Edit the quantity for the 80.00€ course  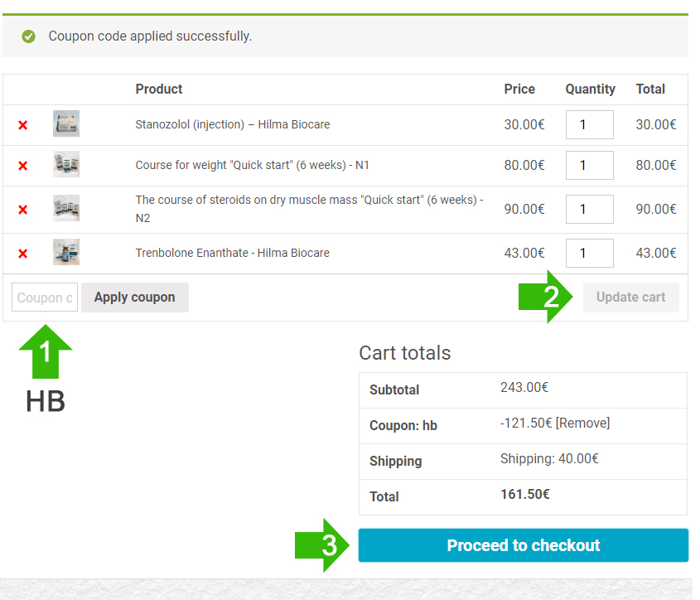pos(589,165)
